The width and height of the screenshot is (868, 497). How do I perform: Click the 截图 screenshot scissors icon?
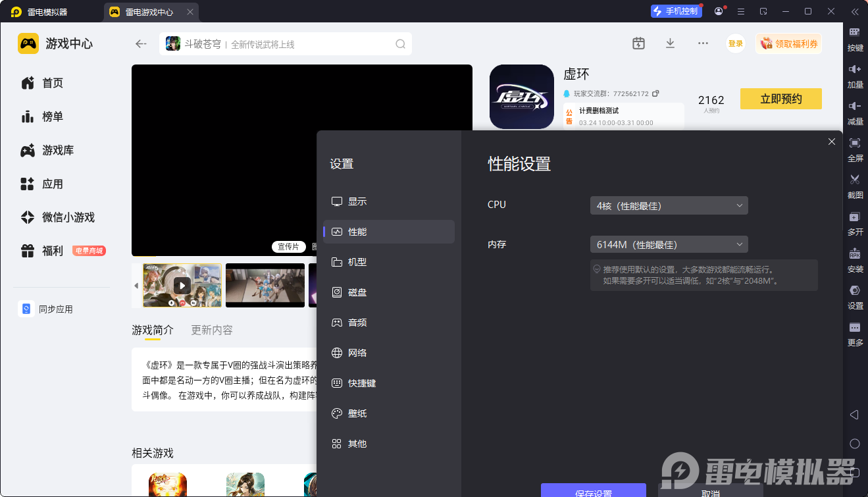pyautogui.click(x=855, y=180)
